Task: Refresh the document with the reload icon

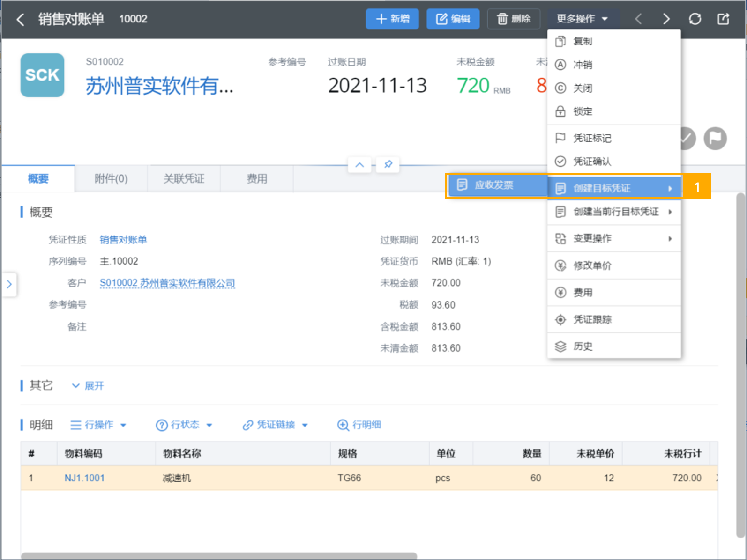Action: coord(695,19)
